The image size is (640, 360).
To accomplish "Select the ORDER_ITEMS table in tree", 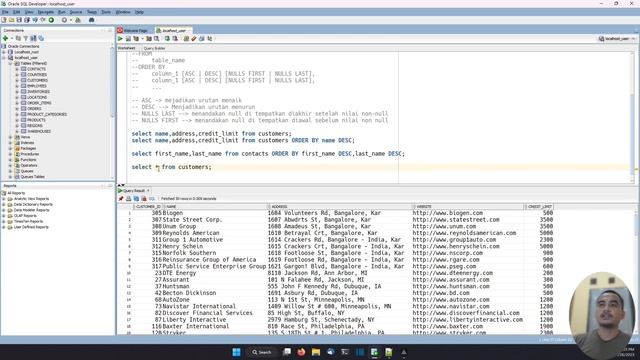I will click(39, 103).
